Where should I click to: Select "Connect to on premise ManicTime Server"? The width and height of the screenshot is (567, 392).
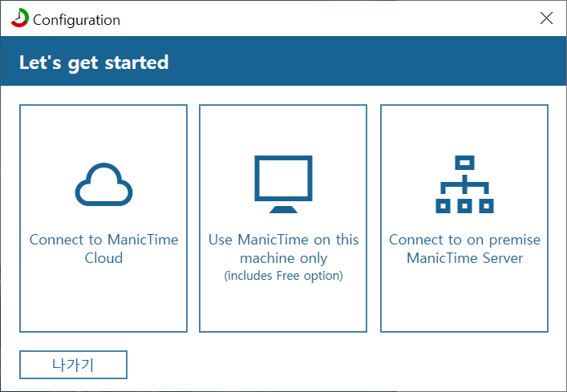point(464,249)
